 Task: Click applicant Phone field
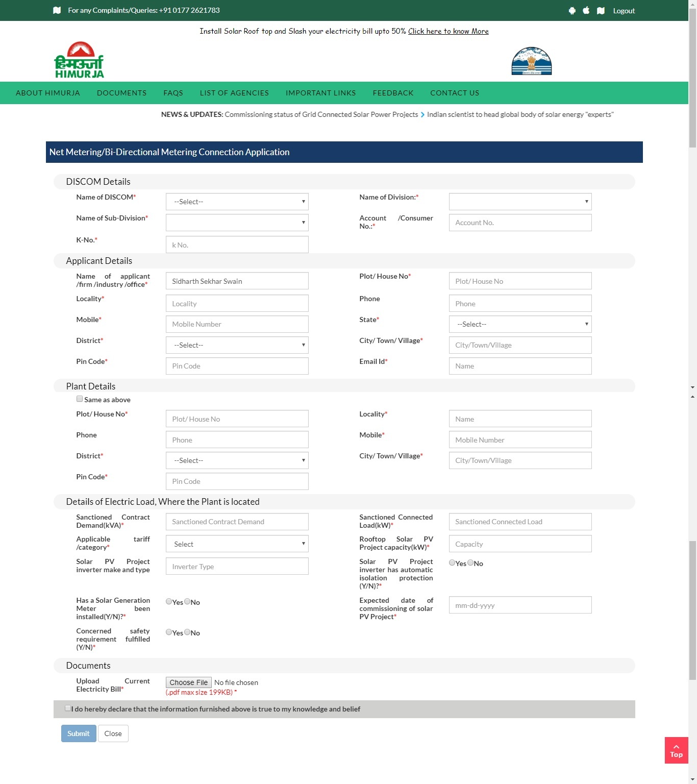tap(520, 303)
